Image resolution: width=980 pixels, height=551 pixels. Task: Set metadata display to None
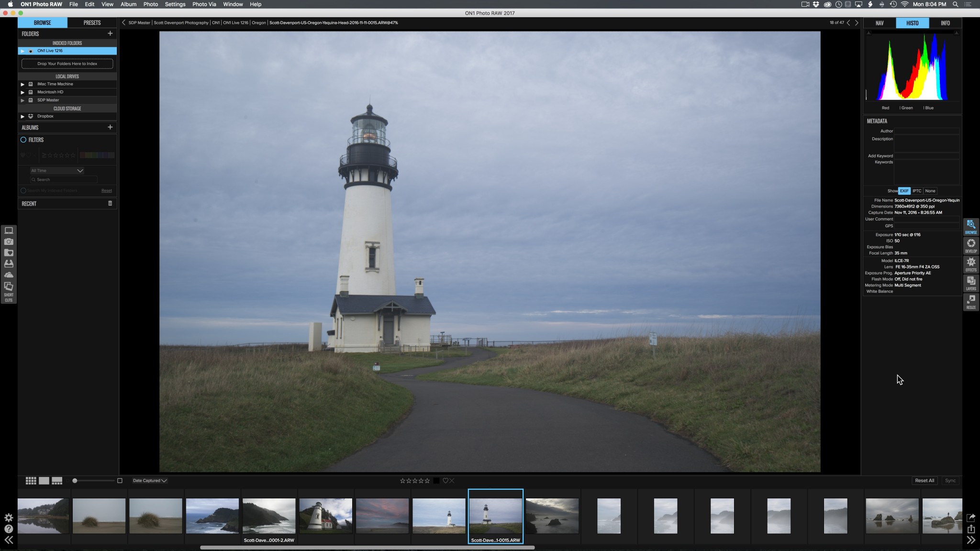[930, 191]
